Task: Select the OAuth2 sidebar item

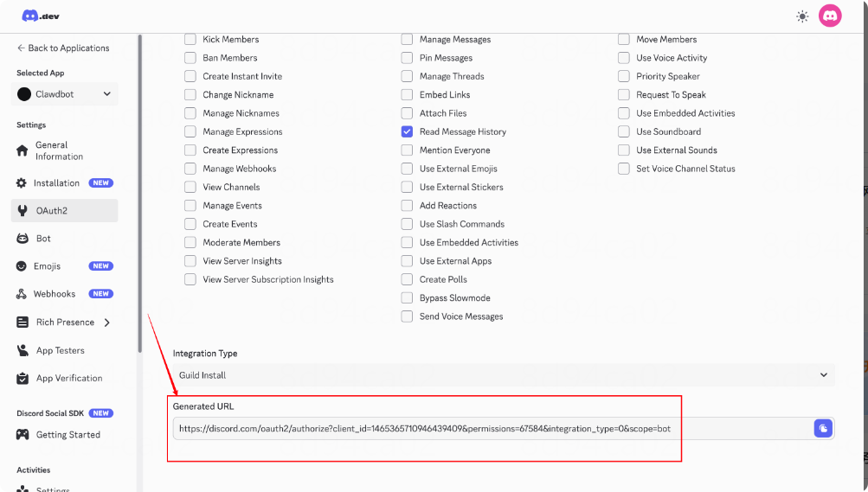Action: coord(65,211)
